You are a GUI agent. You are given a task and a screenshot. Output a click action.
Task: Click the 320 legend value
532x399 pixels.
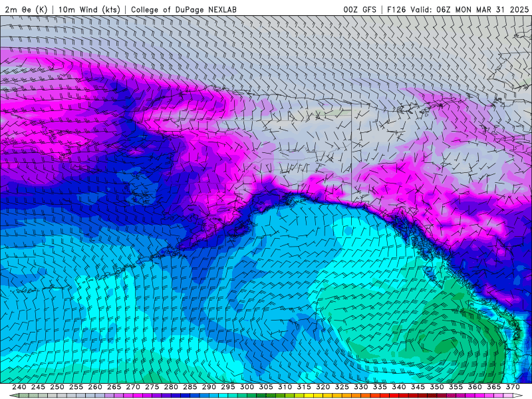pos(323,387)
